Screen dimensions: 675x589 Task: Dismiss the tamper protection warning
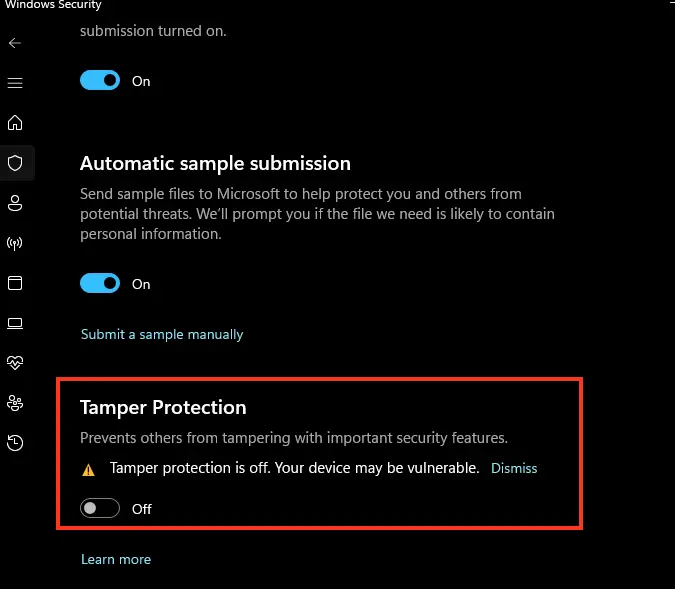click(x=514, y=468)
